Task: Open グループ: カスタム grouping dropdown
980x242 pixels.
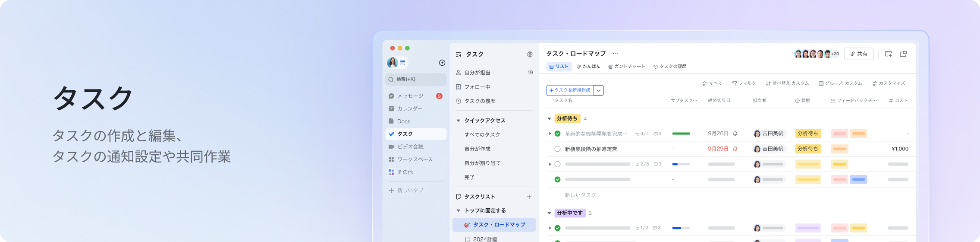Action: pyautogui.click(x=840, y=83)
